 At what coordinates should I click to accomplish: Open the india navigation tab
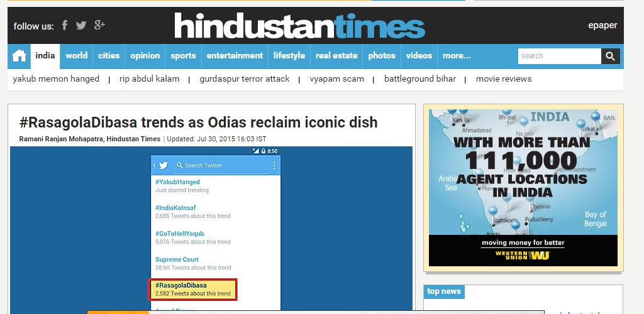point(45,56)
